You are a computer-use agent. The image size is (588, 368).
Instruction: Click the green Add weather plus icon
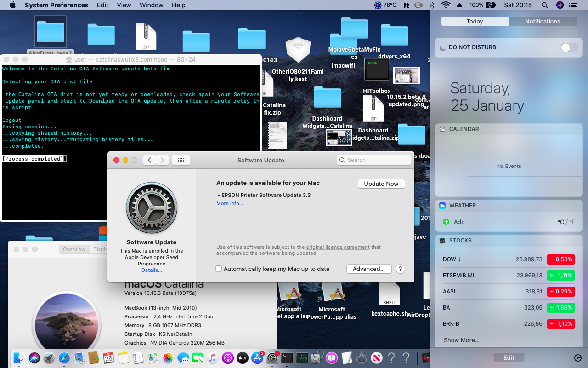(x=446, y=222)
